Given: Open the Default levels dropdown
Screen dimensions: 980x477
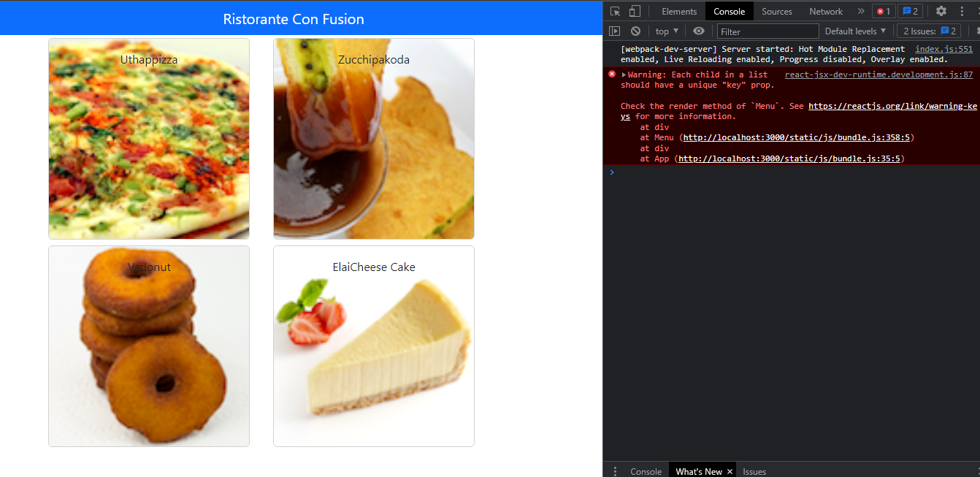Looking at the screenshot, I should pos(855,31).
